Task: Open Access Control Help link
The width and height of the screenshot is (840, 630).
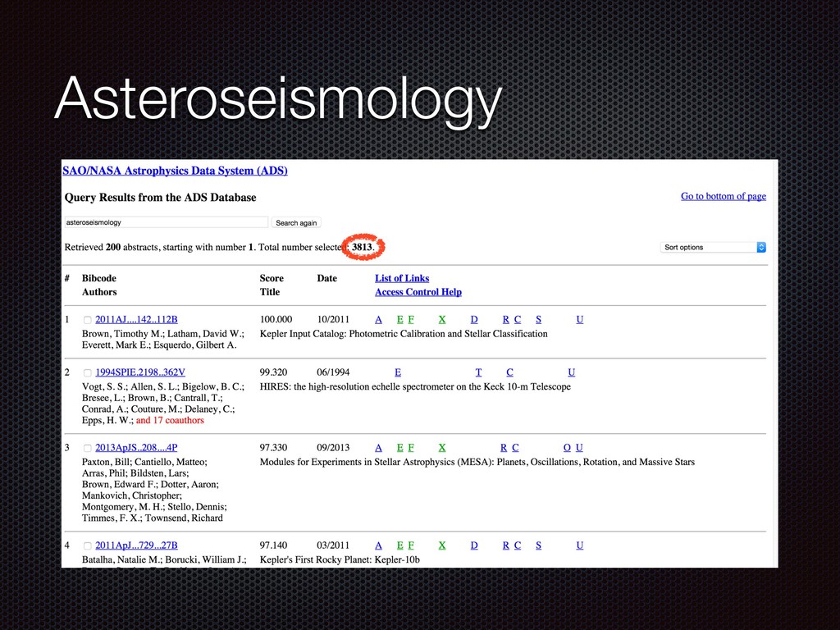Action: (418, 292)
